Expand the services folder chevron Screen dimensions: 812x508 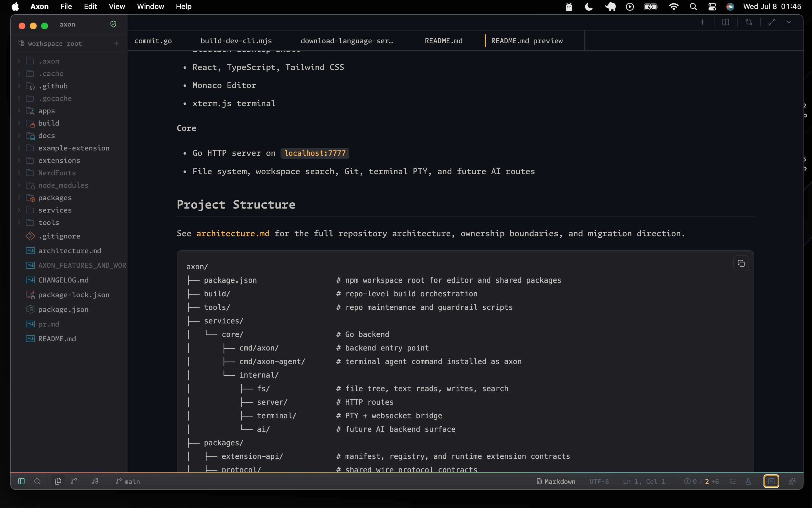click(19, 210)
